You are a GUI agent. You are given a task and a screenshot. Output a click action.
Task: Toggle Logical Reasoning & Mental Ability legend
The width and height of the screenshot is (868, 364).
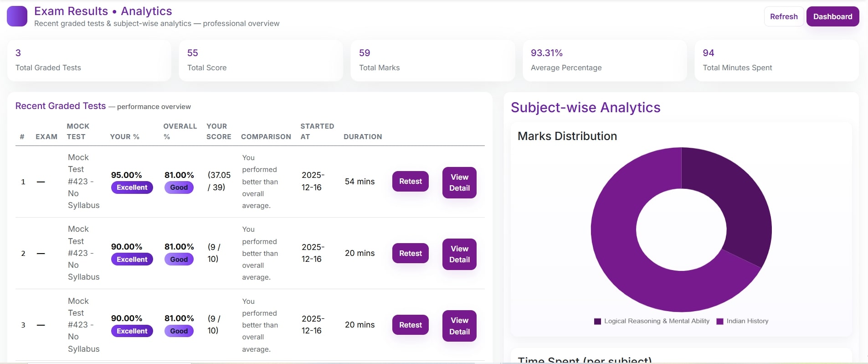point(652,321)
